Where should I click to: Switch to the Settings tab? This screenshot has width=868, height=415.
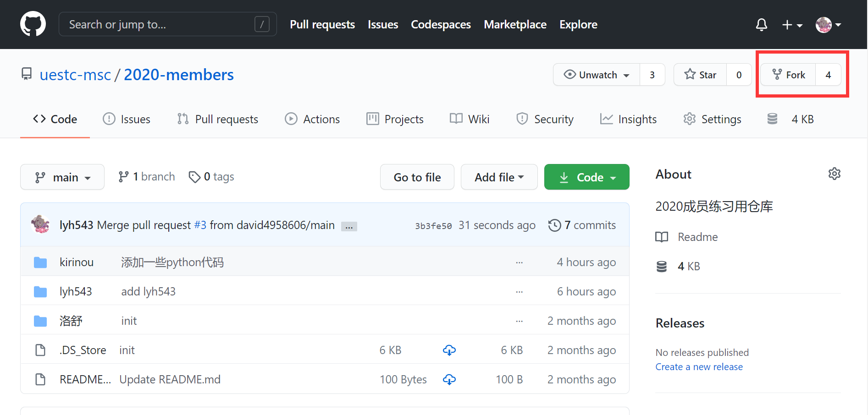(712, 119)
